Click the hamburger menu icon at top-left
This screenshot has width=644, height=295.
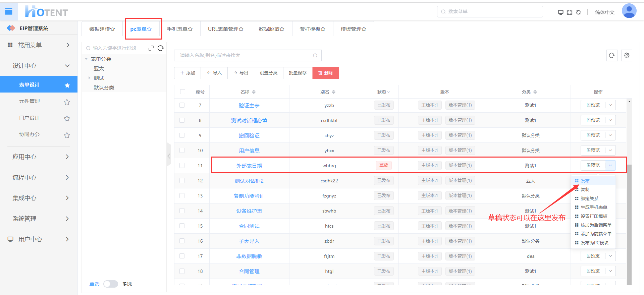(x=9, y=11)
